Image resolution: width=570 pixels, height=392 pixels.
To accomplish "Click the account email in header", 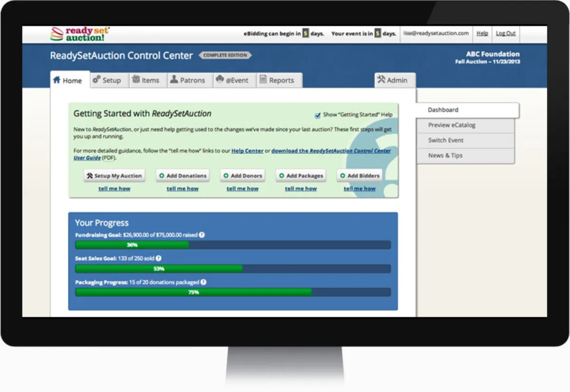I will coord(436,33).
